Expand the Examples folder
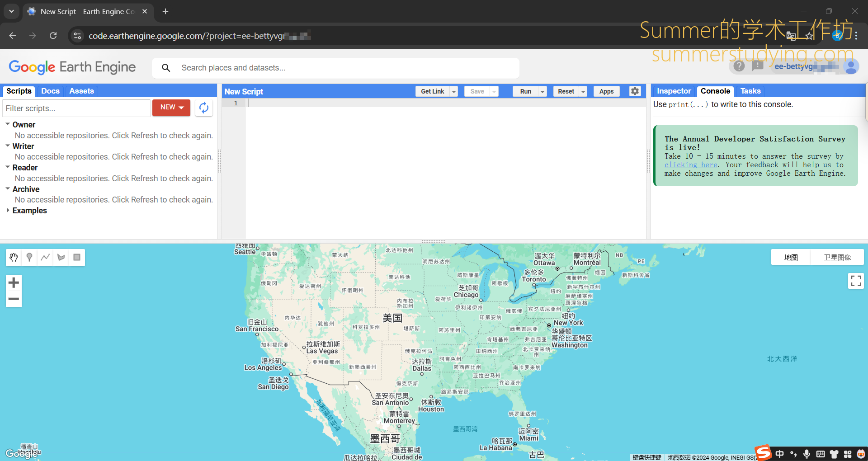Image resolution: width=868 pixels, height=461 pixels. click(8, 211)
